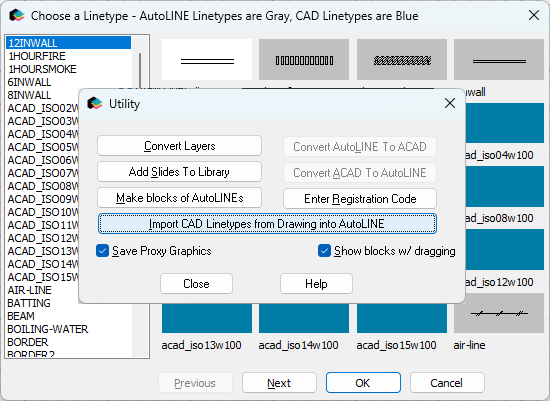
Task: Choose the blue acad_iso14w100 swatch
Action: 304,318
